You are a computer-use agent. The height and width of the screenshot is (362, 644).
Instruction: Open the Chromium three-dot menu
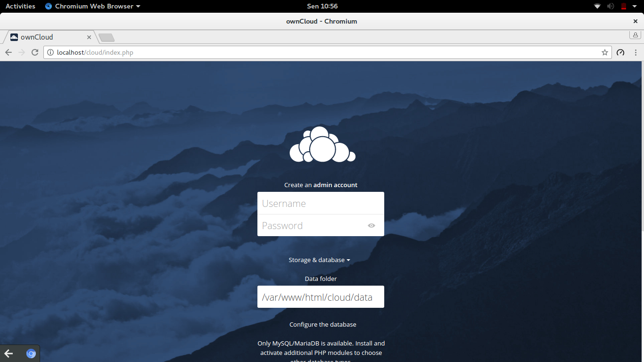coord(636,52)
